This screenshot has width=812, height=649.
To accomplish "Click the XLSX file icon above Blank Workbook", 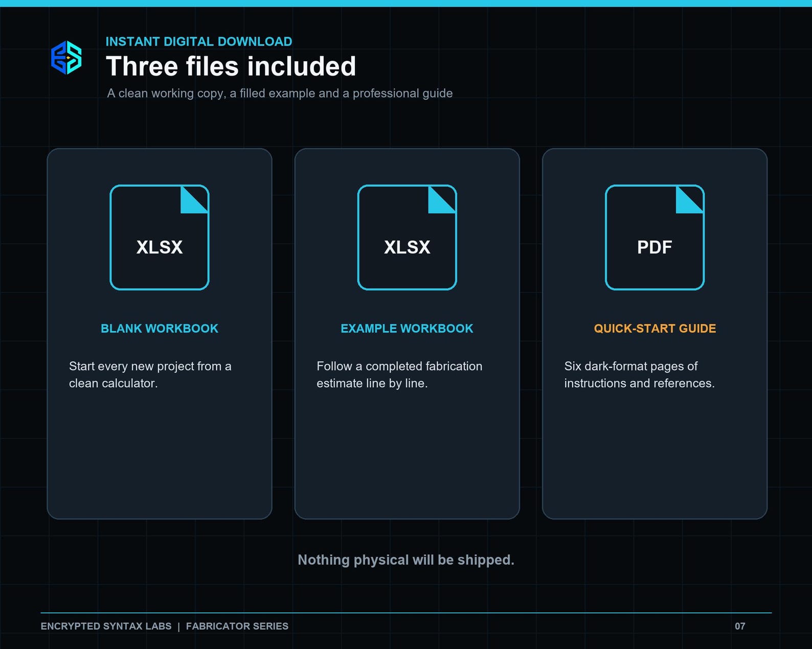I will coord(160,238).
